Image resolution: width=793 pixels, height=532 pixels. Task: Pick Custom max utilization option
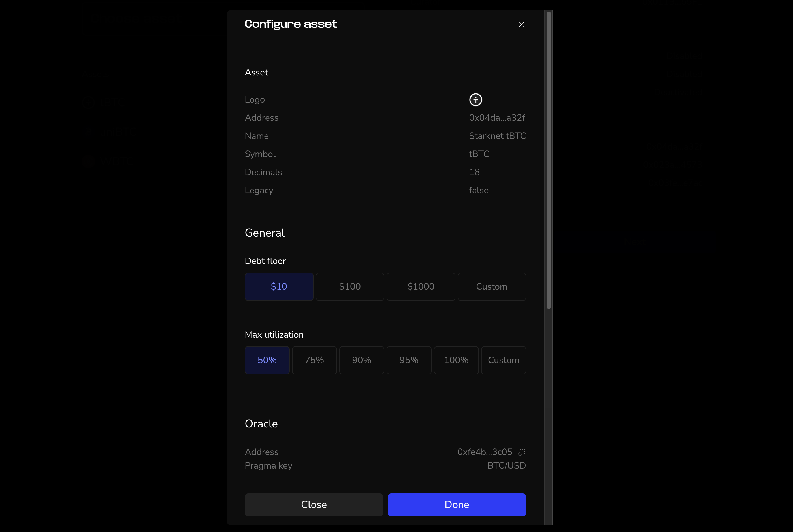point(503,360)
